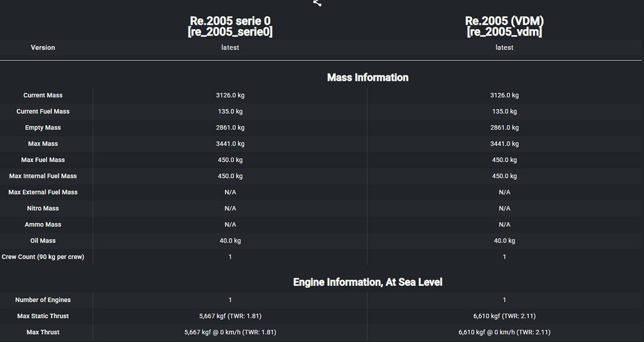
Task: Click the Mass Information section heading
Action: (367, 77)
